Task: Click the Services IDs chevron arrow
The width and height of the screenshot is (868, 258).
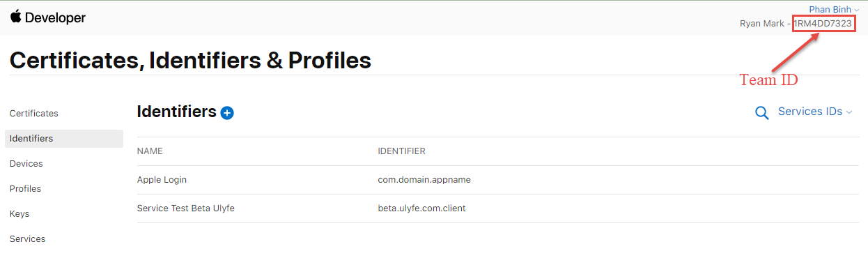Action: point(849,112)
